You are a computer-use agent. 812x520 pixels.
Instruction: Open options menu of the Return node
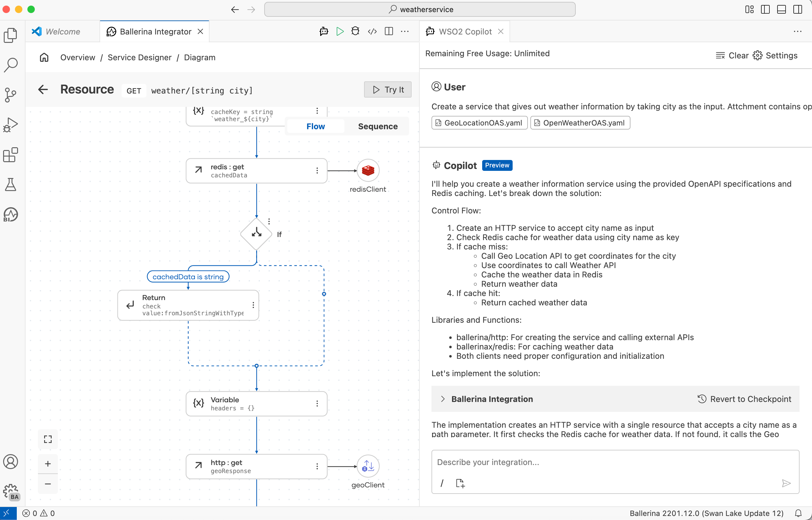[x=253, y=305]
